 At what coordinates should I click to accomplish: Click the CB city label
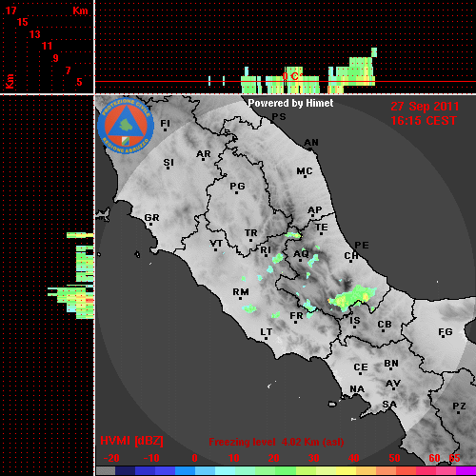(x=385, y=325)
